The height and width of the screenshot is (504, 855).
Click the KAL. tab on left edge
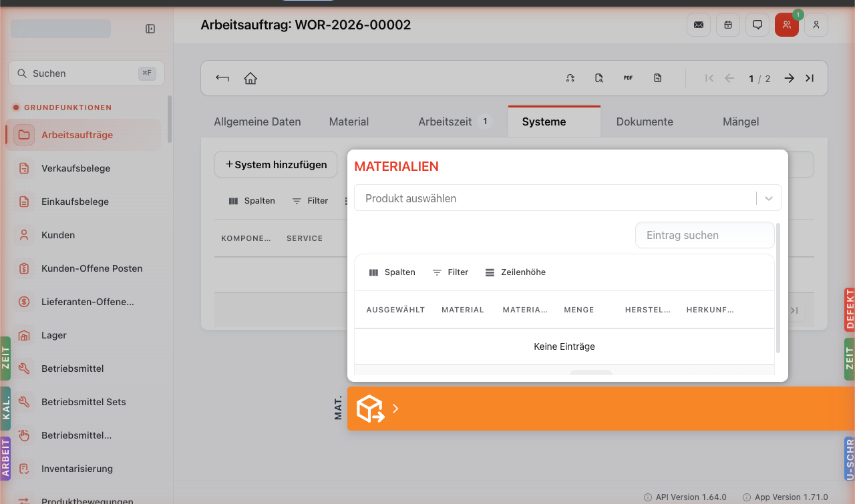coord(5,409)
